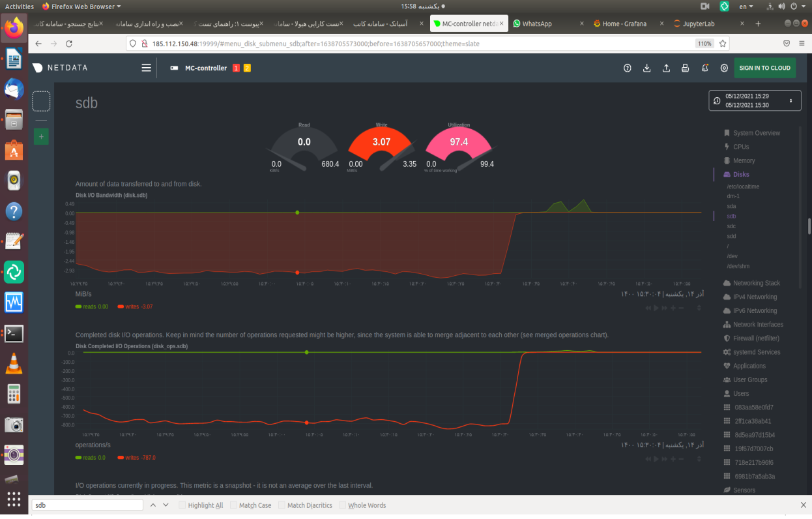Expand the Memory section in sidebar
Viewport: 812px width, 519px height.
(744, 160)
